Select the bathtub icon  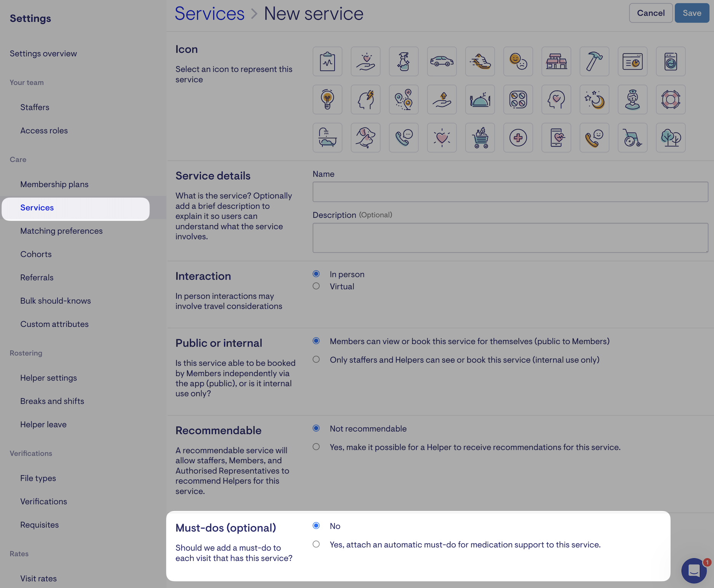(x=327, y=137)
